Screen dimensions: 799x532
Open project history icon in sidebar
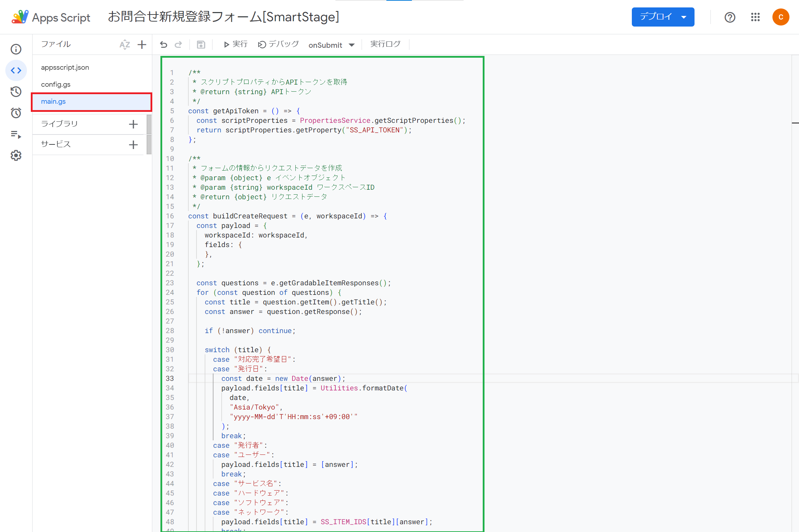tap(16, 92)
